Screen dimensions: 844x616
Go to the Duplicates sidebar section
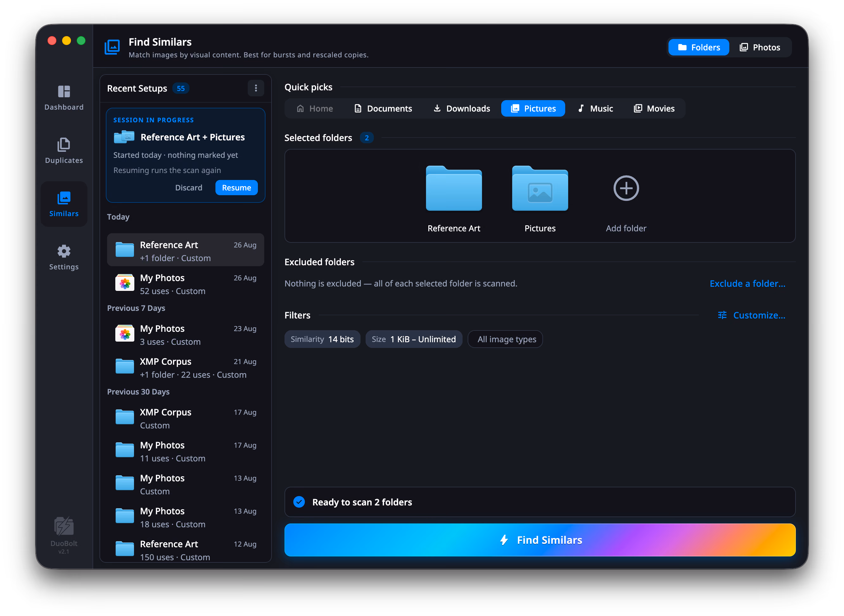coord(64,151)
